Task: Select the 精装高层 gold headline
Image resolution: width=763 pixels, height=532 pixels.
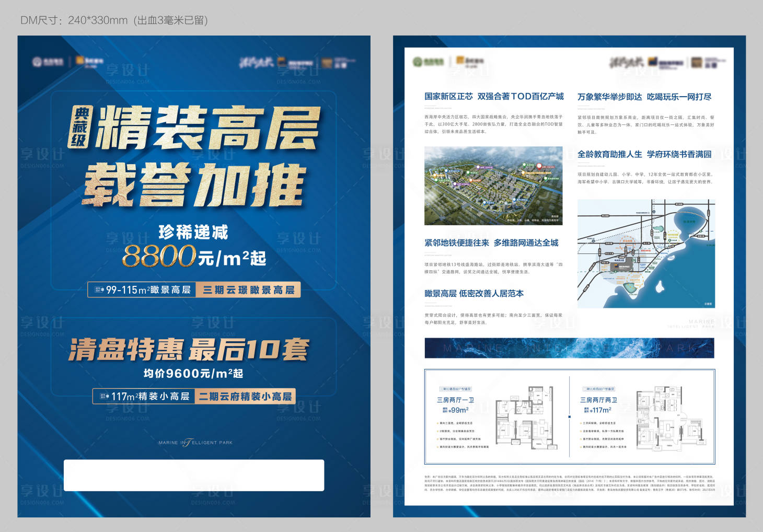Action: (207, 128)
